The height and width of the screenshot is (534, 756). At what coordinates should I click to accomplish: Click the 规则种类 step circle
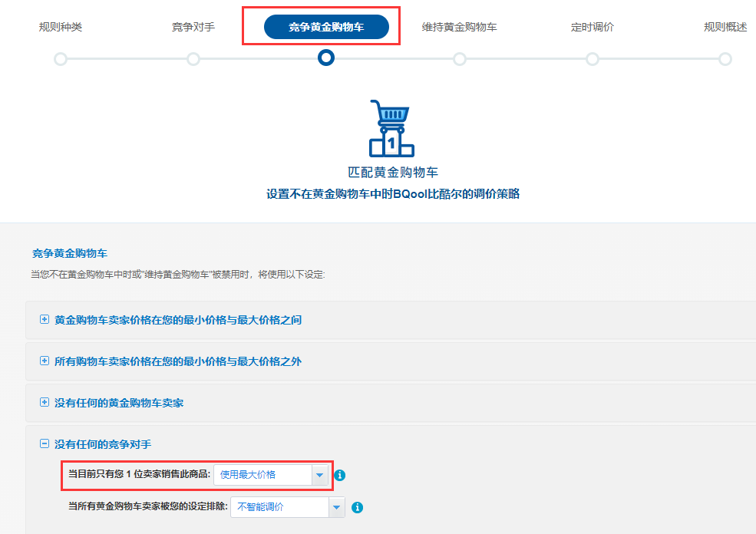[61, 59]
